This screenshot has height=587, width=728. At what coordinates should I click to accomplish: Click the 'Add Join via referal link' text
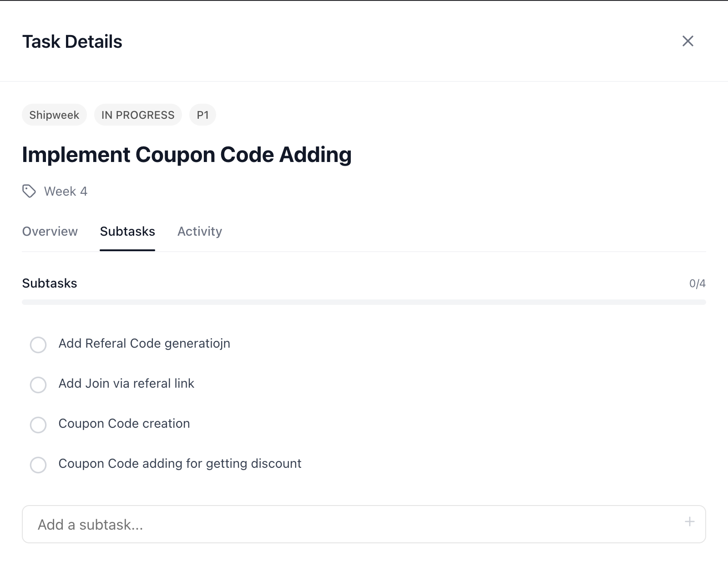tap(126, 384)
